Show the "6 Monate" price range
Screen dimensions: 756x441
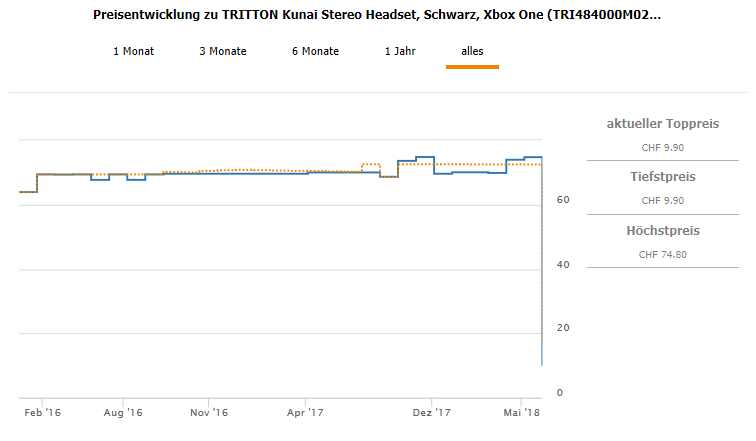315,51
